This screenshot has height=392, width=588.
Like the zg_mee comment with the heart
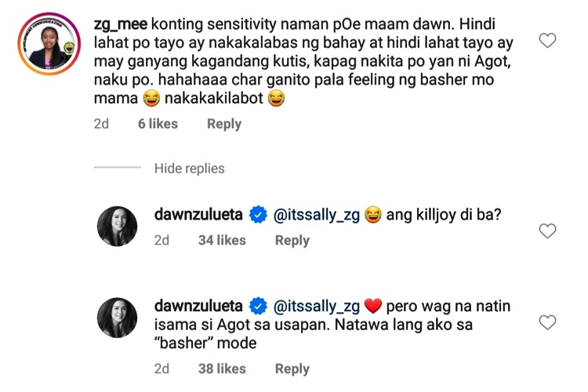(x=548, y=41)
